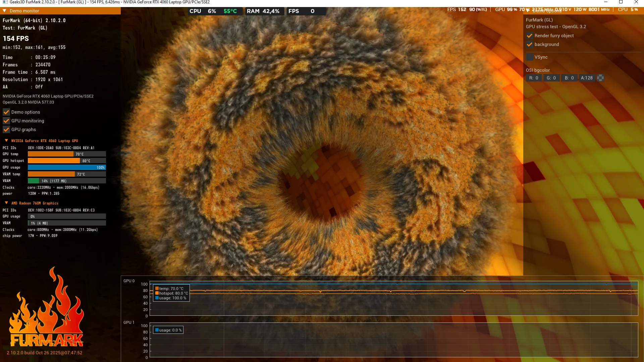This screenshot has width=644, height=362.
Task: Click the GPU usage 100% bar
Action: click(x=67, y=167)
